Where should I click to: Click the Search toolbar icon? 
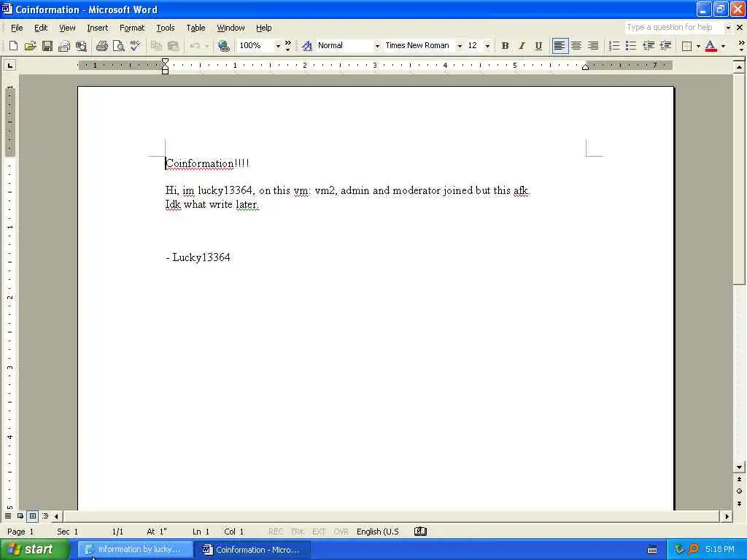coord(82,46)
